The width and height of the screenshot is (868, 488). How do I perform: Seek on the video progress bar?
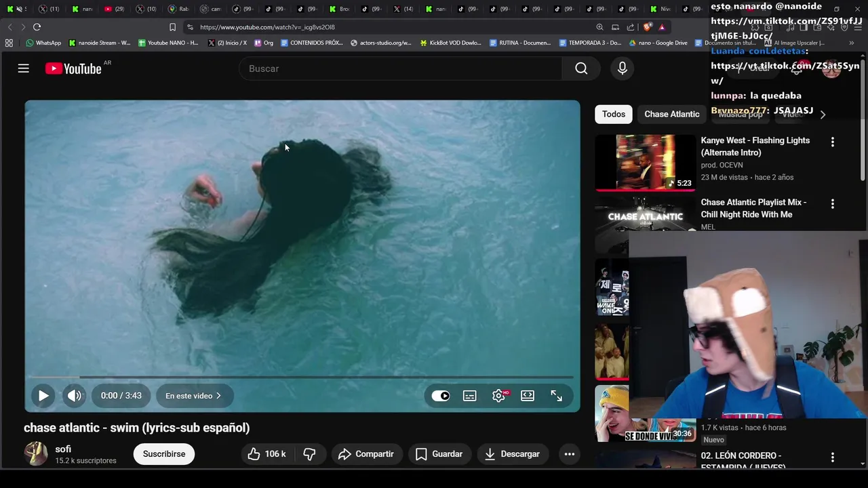[x=302, y=377]
